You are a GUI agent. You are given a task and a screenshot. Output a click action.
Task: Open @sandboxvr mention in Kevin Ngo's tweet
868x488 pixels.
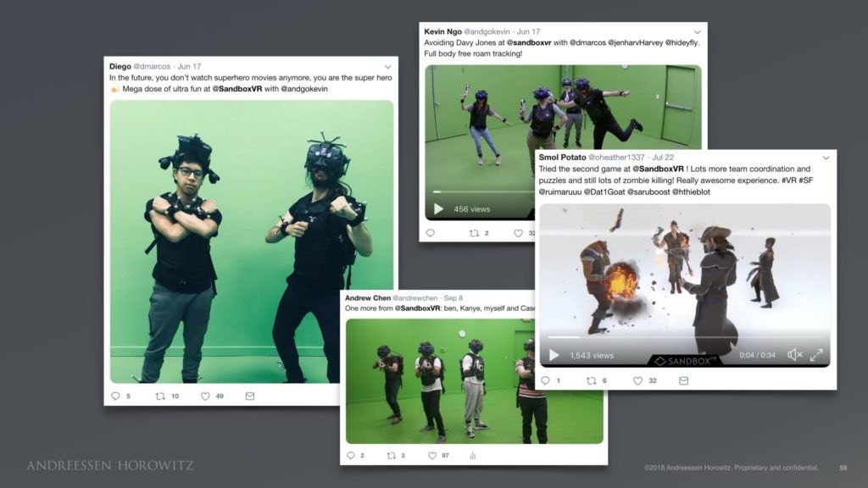[529, 42]
